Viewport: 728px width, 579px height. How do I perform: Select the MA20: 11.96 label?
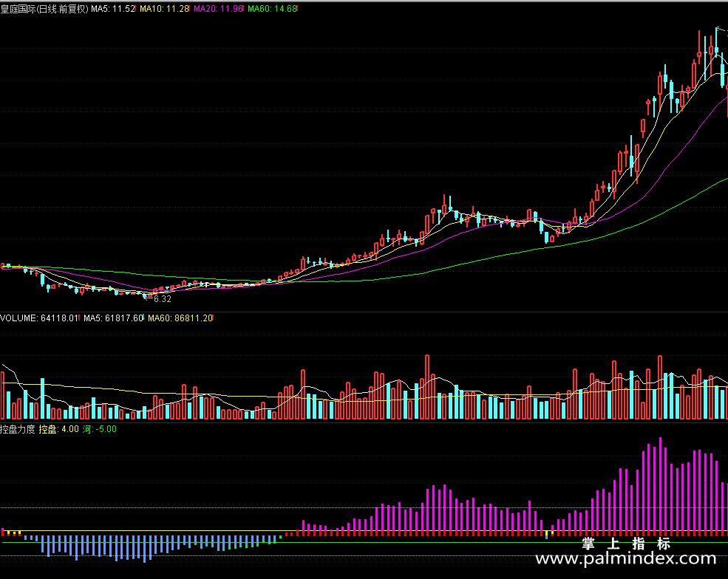coord(219,9)
